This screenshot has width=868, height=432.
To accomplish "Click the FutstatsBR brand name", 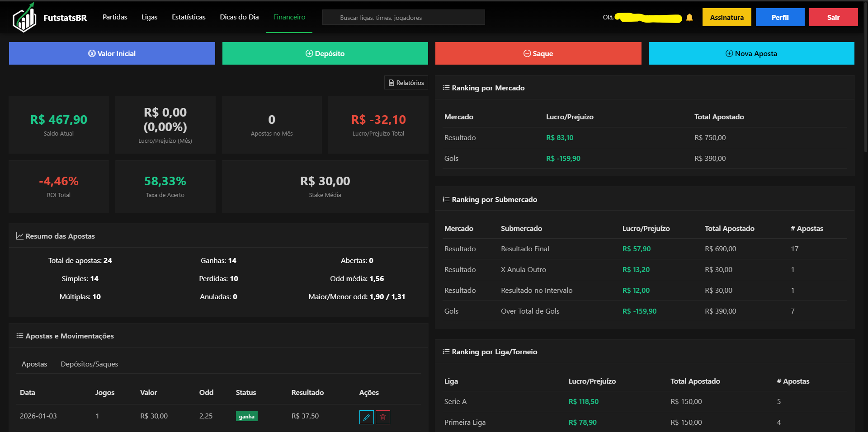I will (x=65, y=18).
